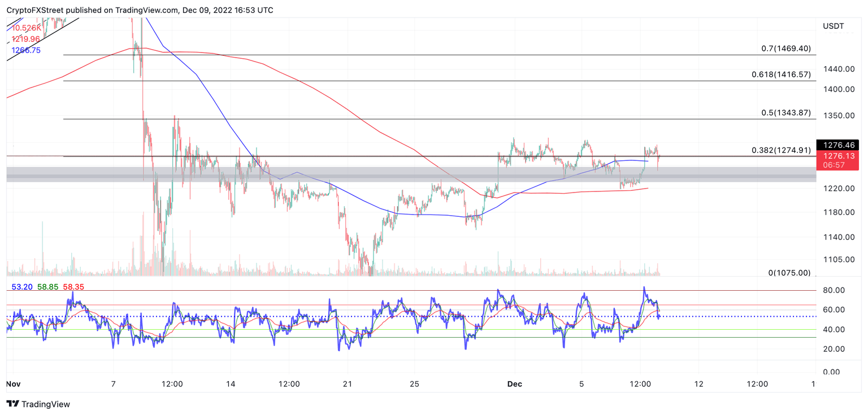Click the 1440.00 value on the price scale
This screenshot has height=415, width=868.
point(839,69)
